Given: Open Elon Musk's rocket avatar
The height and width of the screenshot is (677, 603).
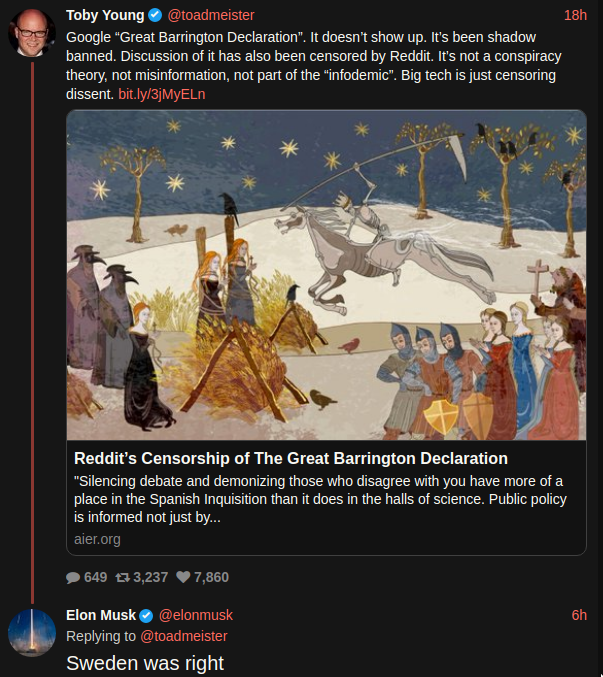Looking at the screenshot, I should (32, 633).
